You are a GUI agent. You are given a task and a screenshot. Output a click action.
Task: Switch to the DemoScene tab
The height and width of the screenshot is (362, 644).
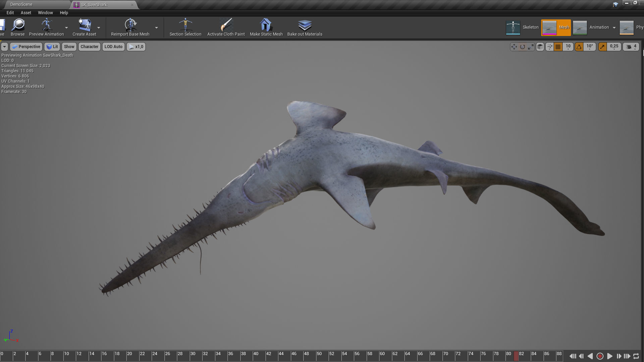[21, 4]
